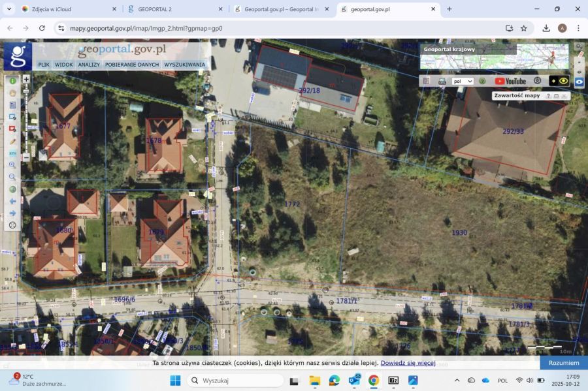Switch to the 'Zdjęcia w iCloud' tab
The image size is (588, 391).
pyautogui.click(x=67, y=9)
